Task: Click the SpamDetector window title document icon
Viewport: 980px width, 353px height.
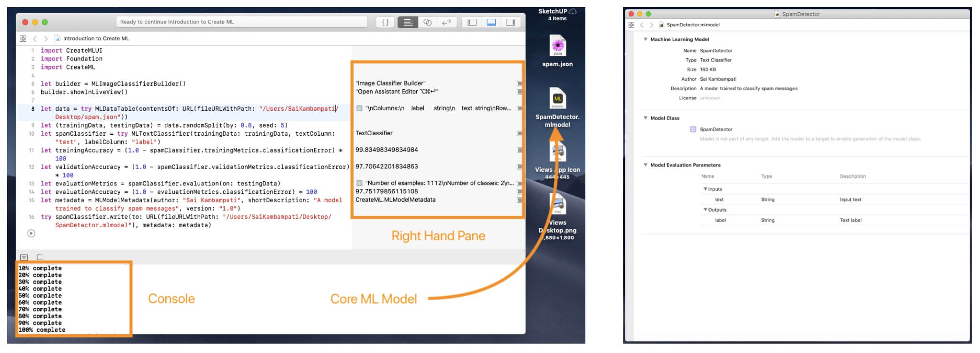Action: (778, 15)
